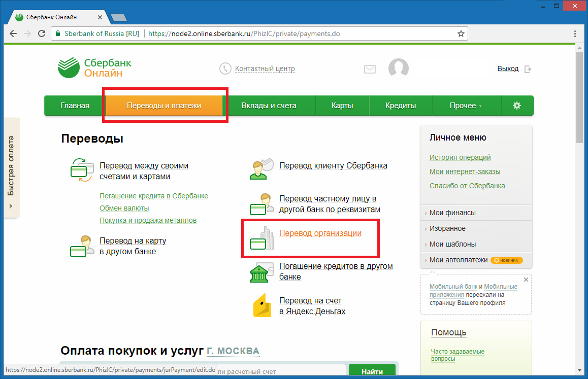The width and height of the screenshot is (588, 379).
Task: Click the page vertical scrollbar thumb
Action: [x=579, y=97]
